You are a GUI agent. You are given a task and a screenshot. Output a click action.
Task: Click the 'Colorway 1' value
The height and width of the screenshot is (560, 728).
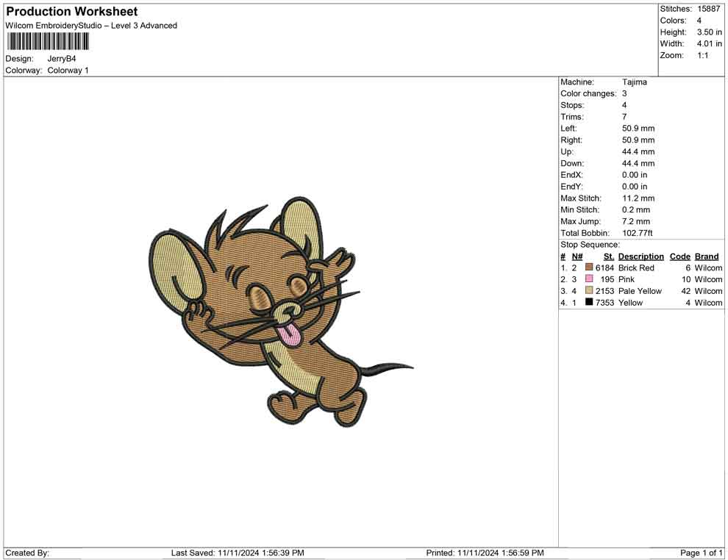coord(68,71)
